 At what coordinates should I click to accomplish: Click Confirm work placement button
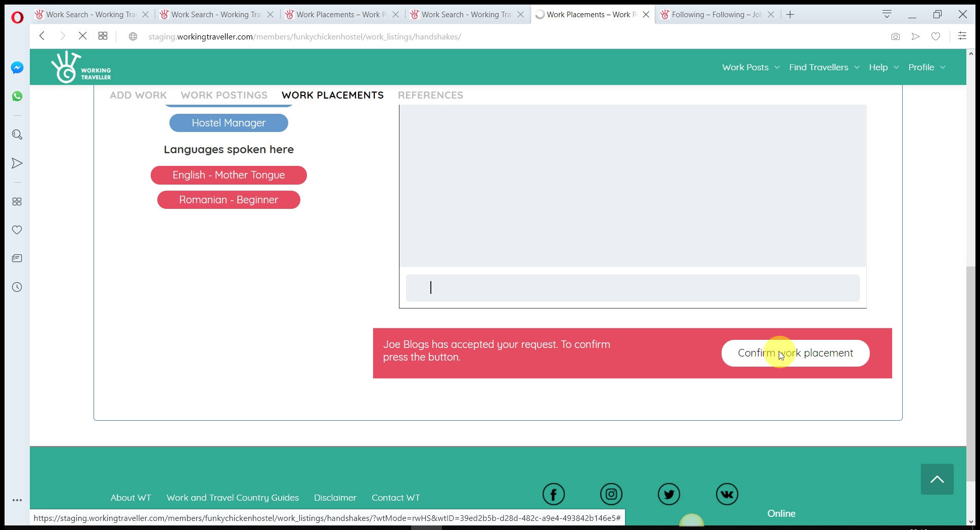coord(795,353)
